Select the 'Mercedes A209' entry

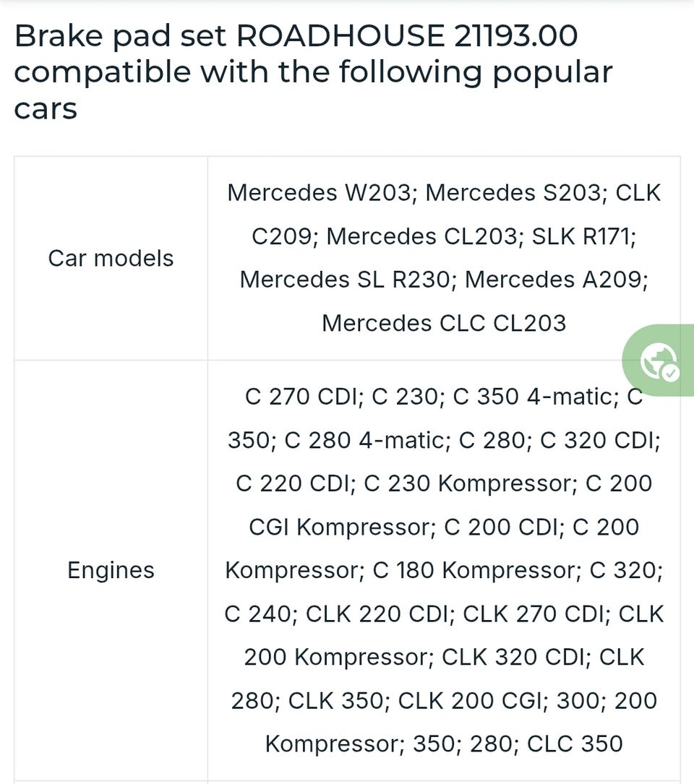pos(554,279)
